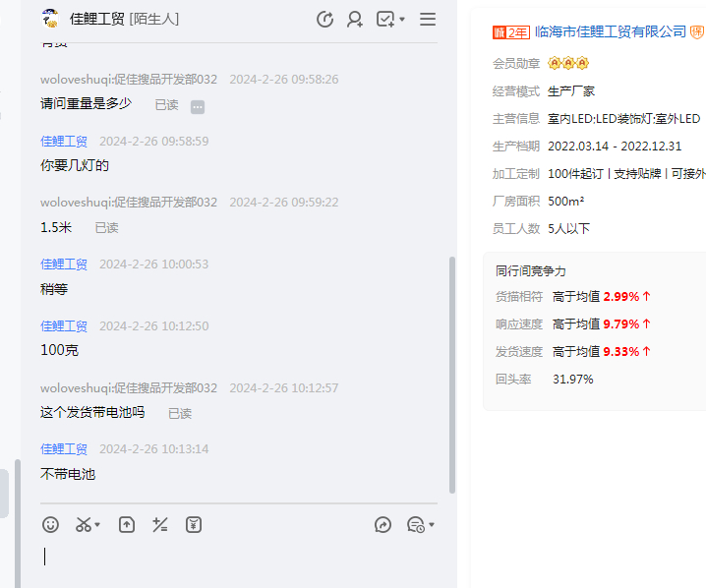This screenshot has width=706, height=588.
Task: Click the chat conversation vertical scrollbar
Action: (452, 374)
